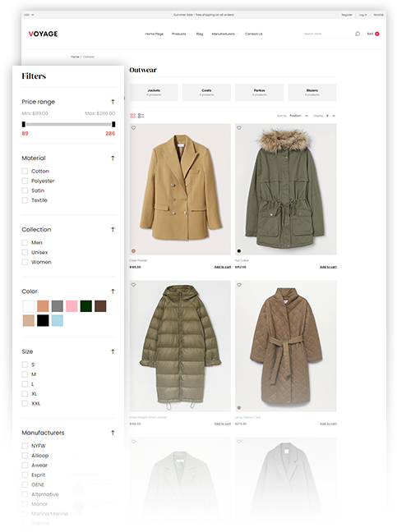
Task: Check the Unisex collection filter
Action: pyautogui.click(x=25, y=252)
